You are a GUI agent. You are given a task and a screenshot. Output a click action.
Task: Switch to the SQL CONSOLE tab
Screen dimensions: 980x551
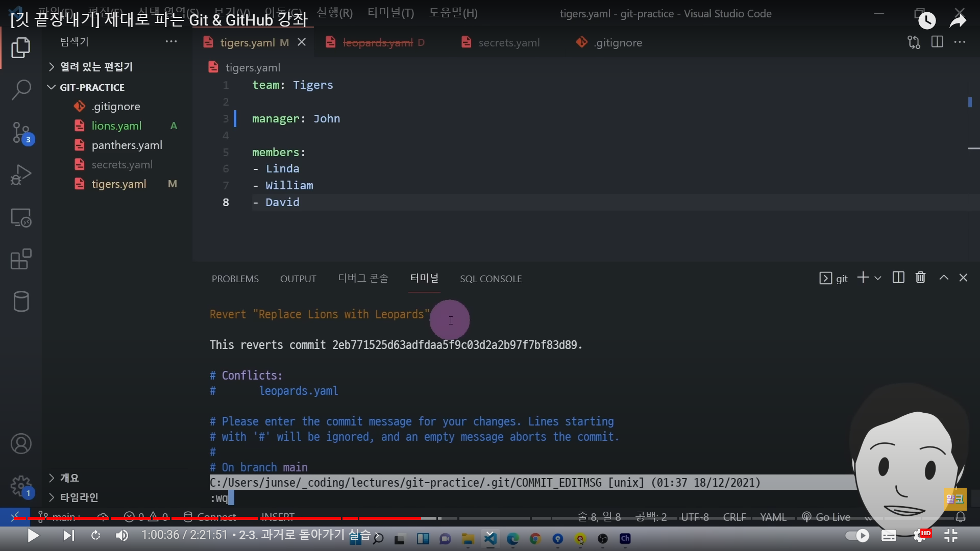[x=491, y=279]
